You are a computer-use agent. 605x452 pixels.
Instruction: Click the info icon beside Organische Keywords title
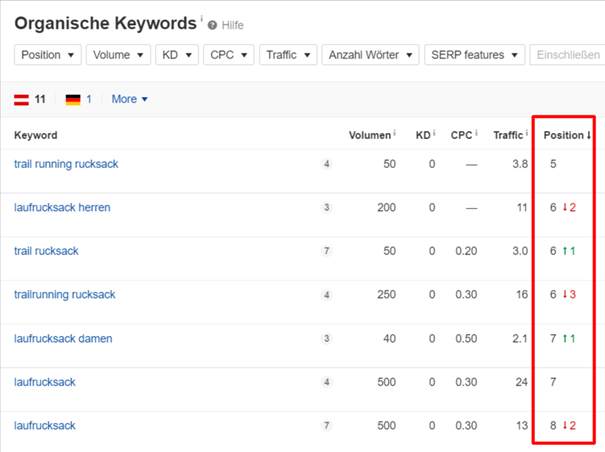201,18
